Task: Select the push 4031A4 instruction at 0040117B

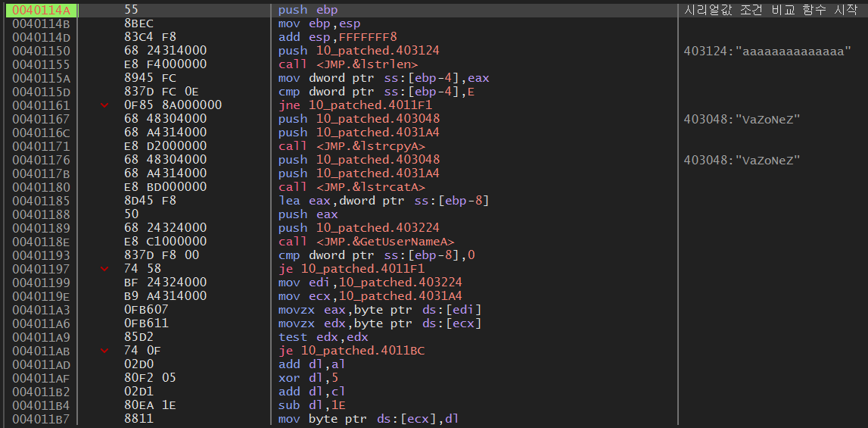Action: (359, 173)
